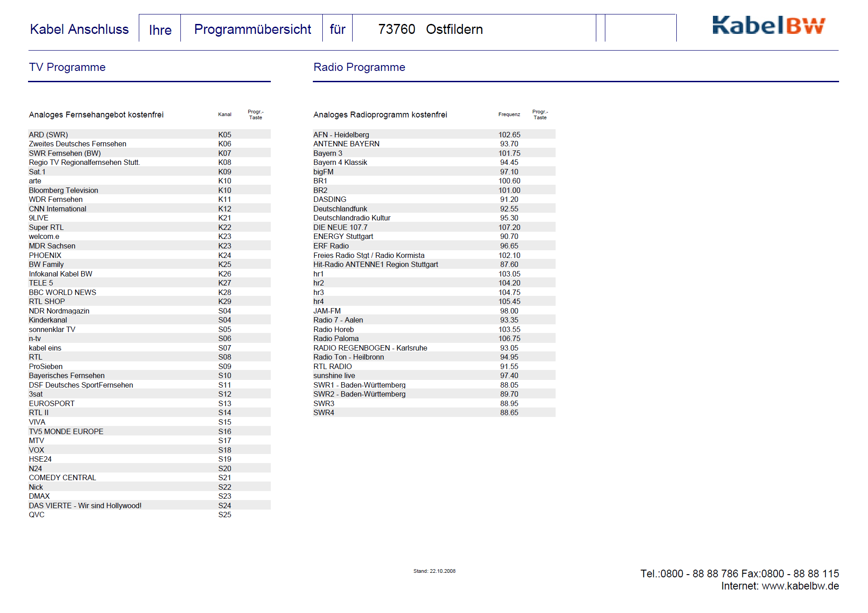Select the TV Programme heading

[67, 67]
